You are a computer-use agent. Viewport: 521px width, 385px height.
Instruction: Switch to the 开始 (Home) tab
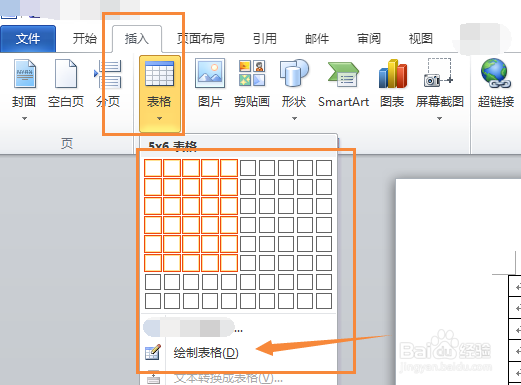pos(85,39)
